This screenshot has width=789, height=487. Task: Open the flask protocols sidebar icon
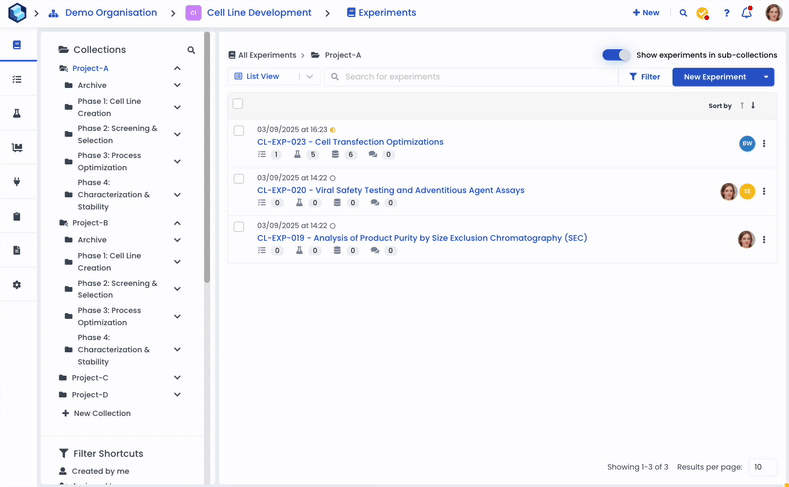tap(17, 114)
